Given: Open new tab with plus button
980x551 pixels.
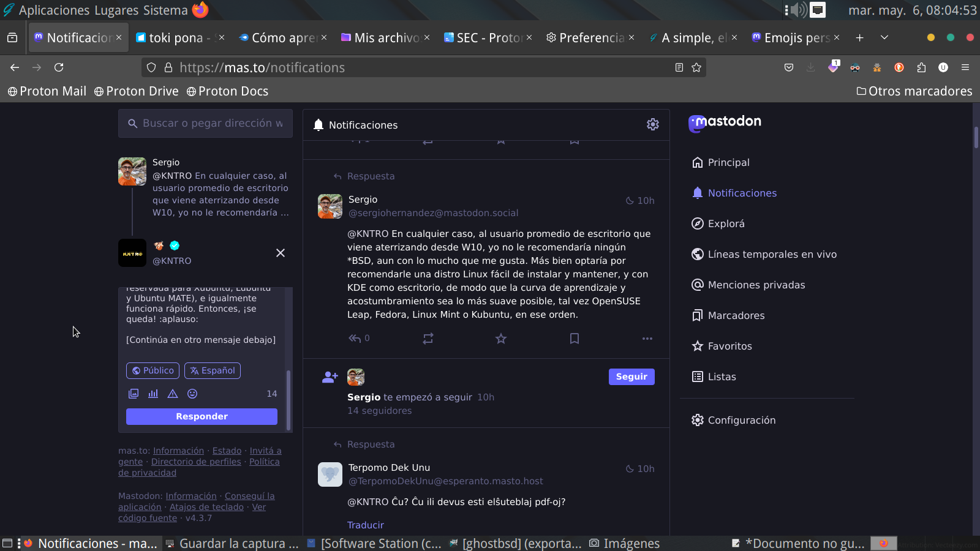Looking at the screenshot, I should coord(860,38).
